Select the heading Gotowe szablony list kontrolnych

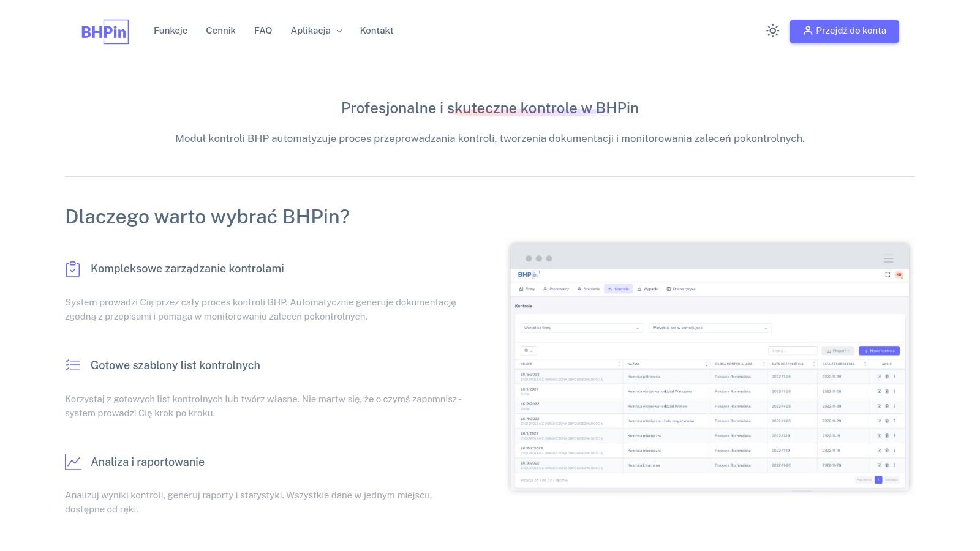(175, 365)
